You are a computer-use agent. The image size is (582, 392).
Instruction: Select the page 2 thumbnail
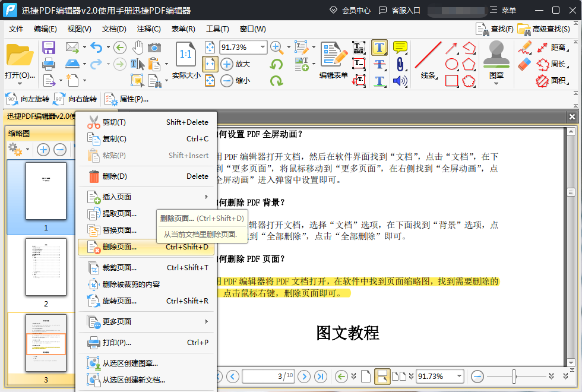[46, 267]
